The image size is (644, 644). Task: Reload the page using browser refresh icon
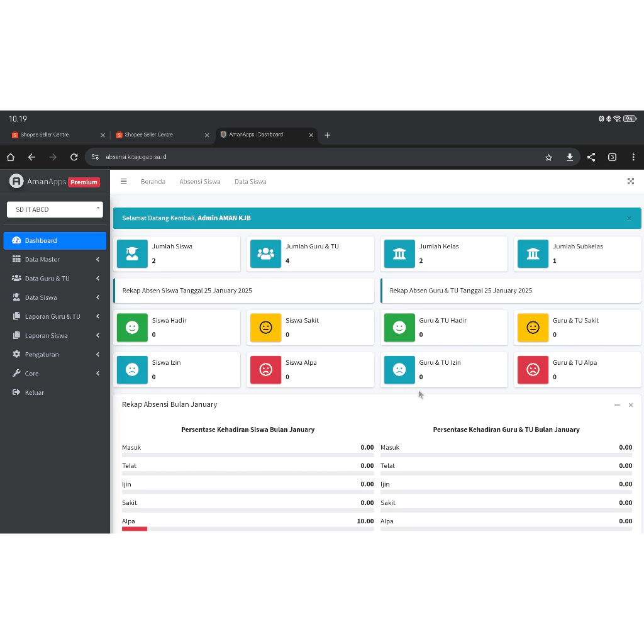coord(74,157)
